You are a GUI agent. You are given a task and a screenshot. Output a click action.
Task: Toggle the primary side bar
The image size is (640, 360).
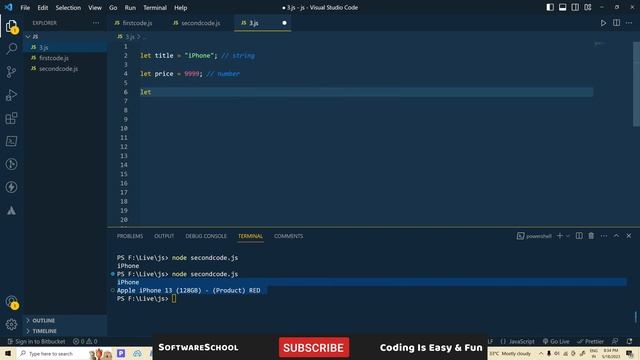[550, 7]
